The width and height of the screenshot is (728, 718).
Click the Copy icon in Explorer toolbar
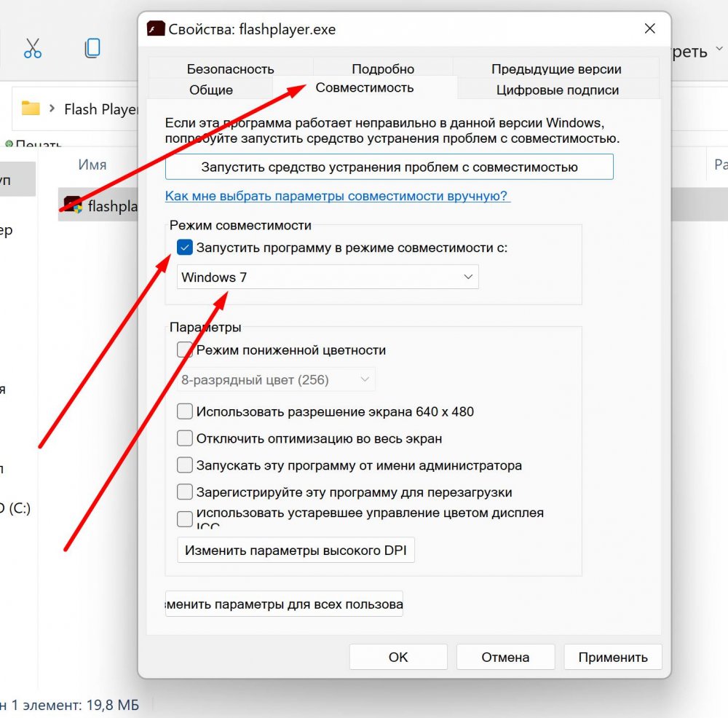point(92,48)
